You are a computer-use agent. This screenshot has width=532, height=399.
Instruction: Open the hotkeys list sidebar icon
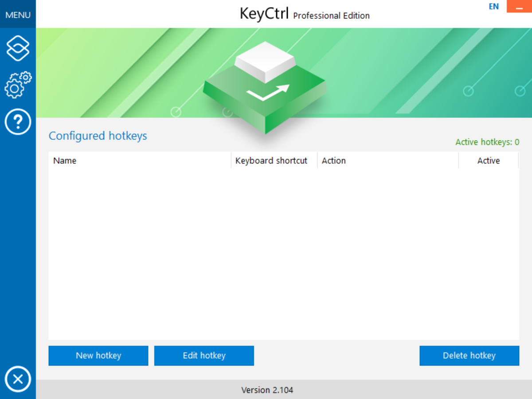18,47
